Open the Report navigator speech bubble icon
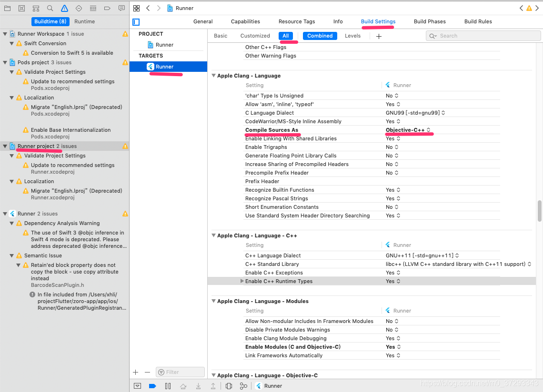 click(x=121, y=8)
